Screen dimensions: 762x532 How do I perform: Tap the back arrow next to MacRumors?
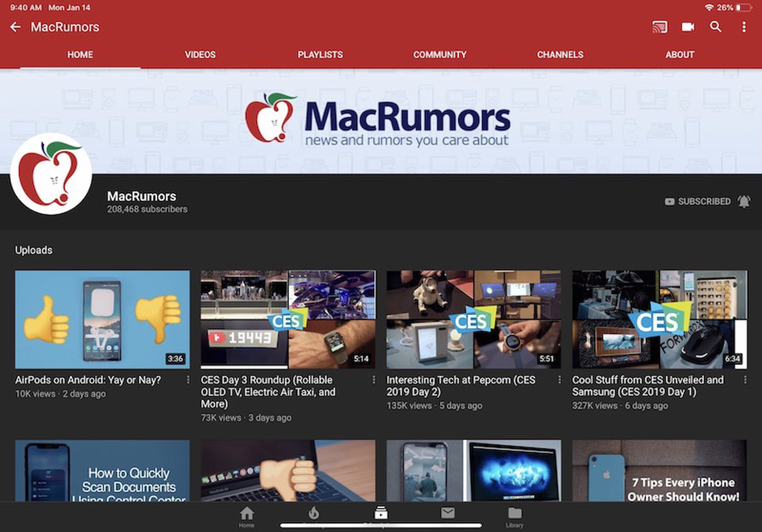pos(16,27)
